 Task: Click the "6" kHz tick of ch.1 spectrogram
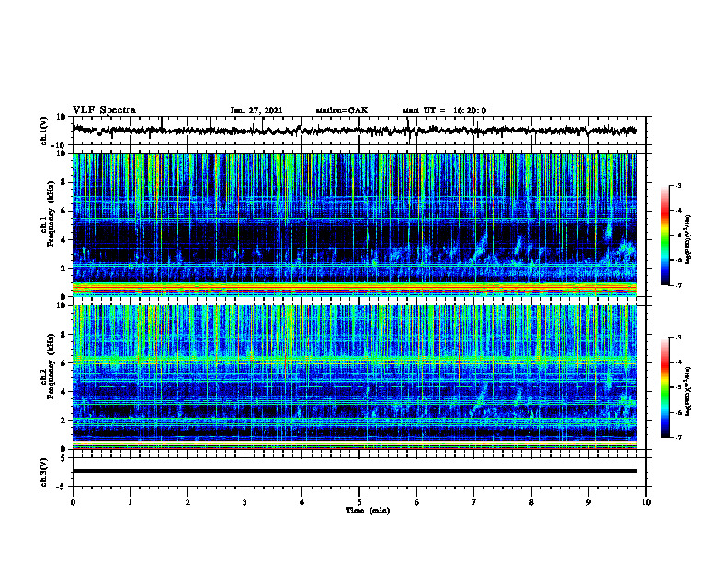click(63, 211)
